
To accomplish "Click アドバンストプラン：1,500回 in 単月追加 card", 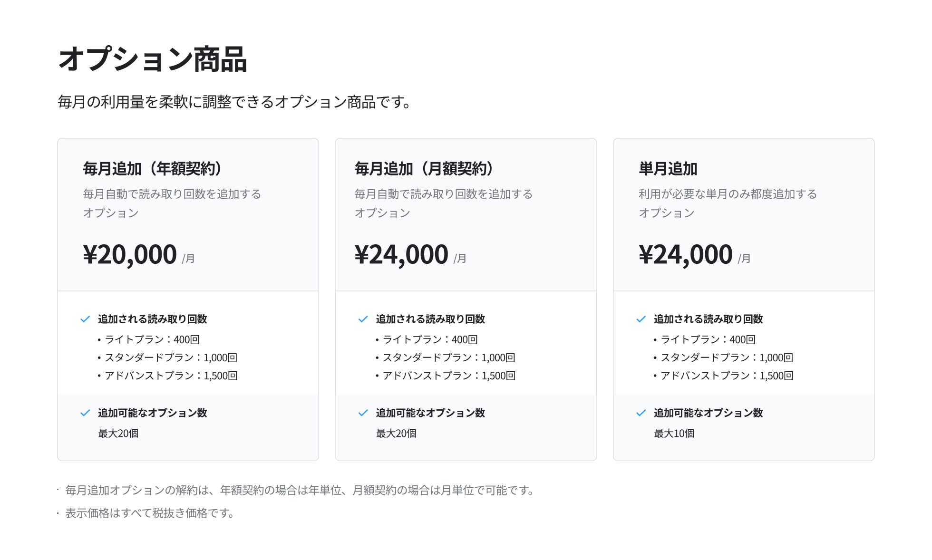I will pyautogui.click(x=726, y=376).
